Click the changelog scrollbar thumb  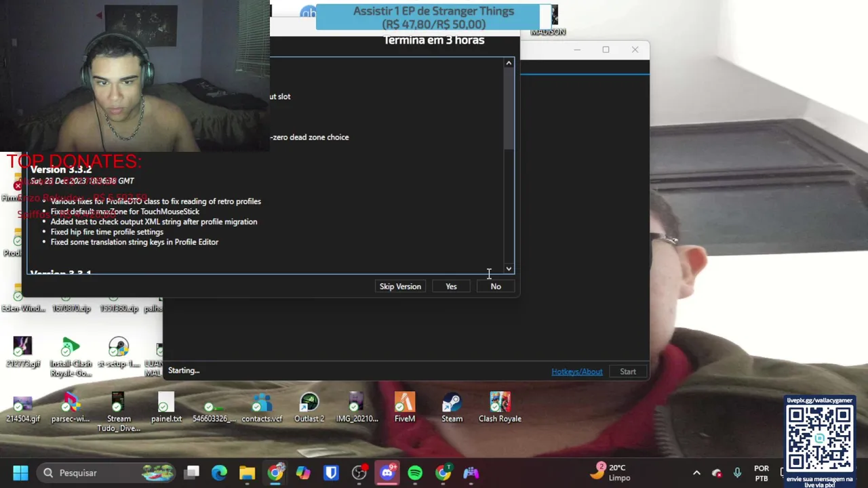[509, 108]
